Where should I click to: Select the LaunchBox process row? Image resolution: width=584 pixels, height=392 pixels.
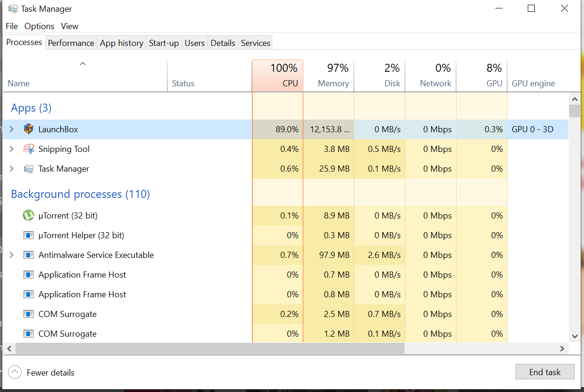click(x=286, y=129)
